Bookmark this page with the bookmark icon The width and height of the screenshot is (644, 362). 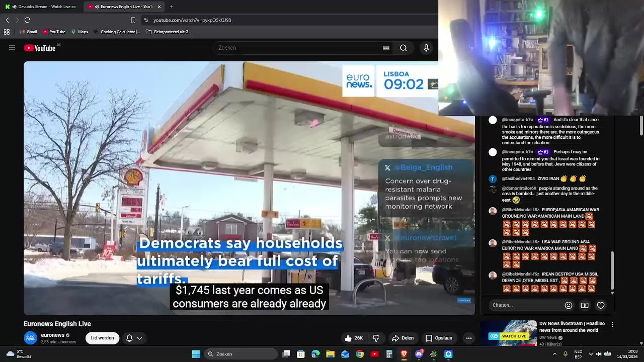(x=133, y=20)
